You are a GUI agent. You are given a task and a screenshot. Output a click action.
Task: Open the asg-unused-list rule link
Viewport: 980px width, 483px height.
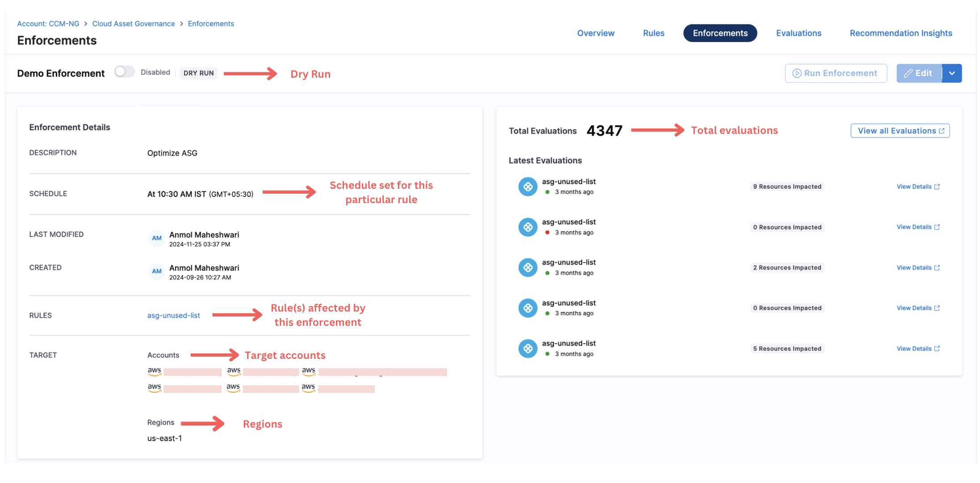(x=173, y=315)
